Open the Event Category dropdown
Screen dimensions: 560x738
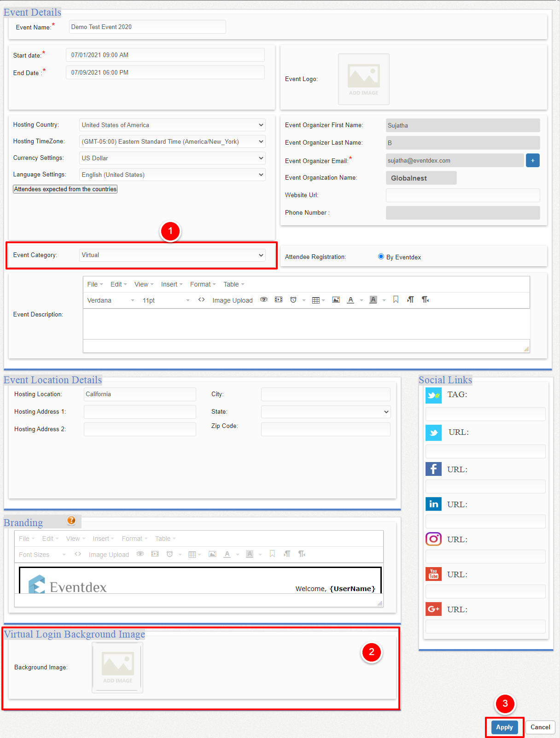point(172,255)
